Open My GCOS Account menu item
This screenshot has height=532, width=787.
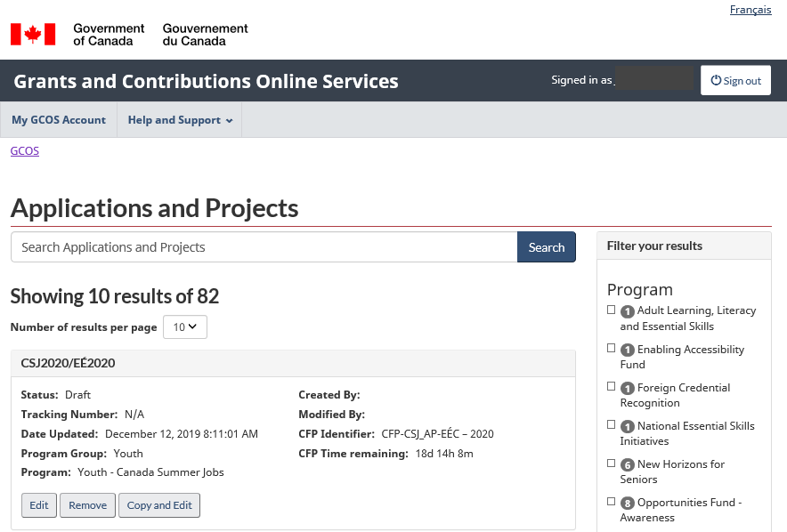59,120
